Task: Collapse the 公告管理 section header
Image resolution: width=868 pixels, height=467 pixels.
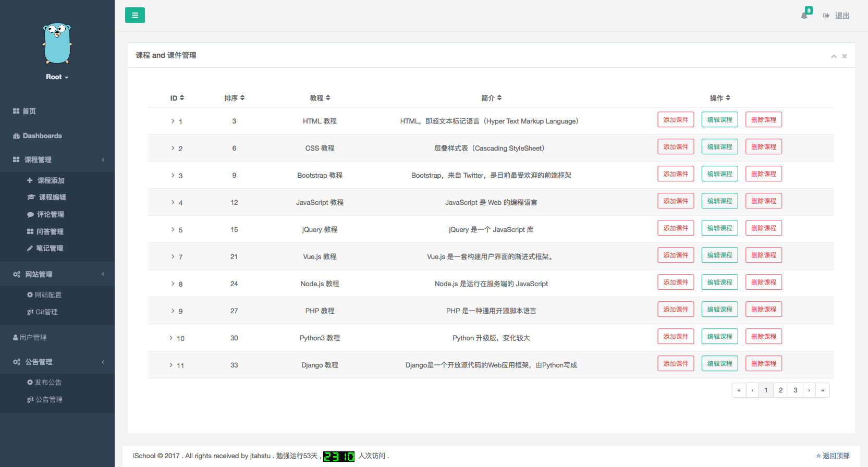Action: (57, 362)
